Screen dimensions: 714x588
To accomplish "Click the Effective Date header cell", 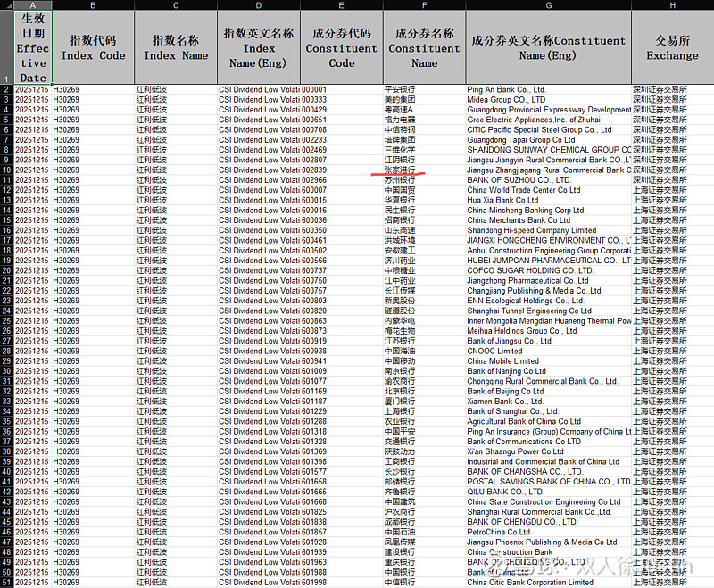I will 33,47.
